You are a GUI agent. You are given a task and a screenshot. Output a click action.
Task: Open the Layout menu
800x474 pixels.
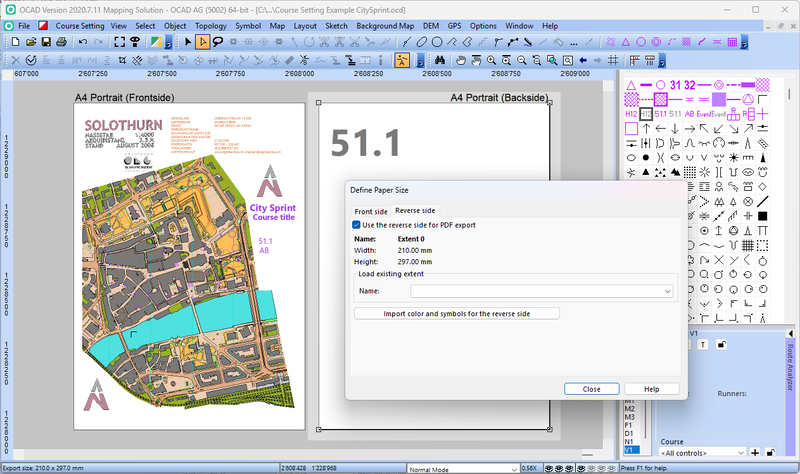tap(305, 26)
